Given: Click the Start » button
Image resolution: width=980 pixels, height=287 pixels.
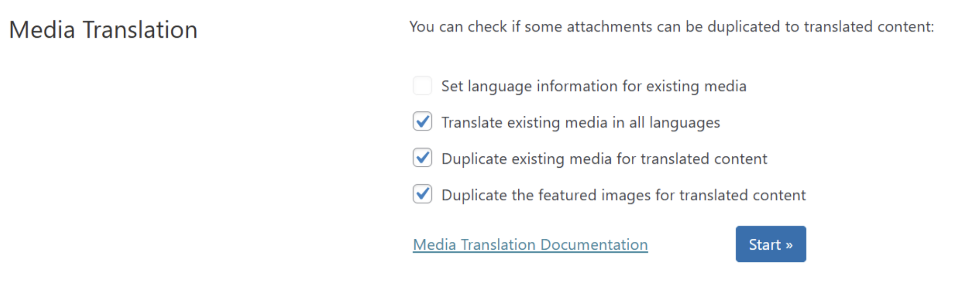Looking at the screenshot, I should point(771,244).
